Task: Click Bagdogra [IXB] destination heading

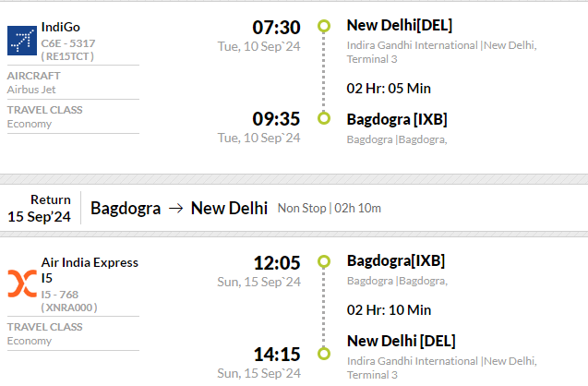Action: click(397, 120)
